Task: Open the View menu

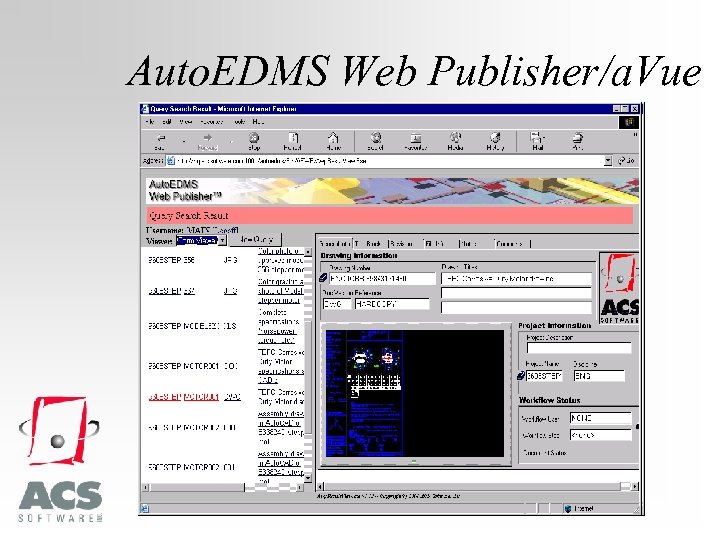Action: pyautogui.click(x=186, y=122)
